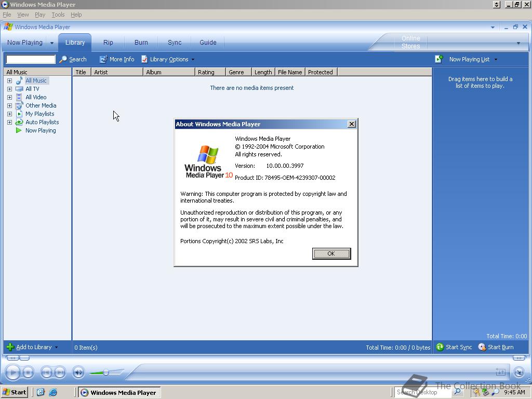
Task: Click the Search button label
Action: click(78, 59)
